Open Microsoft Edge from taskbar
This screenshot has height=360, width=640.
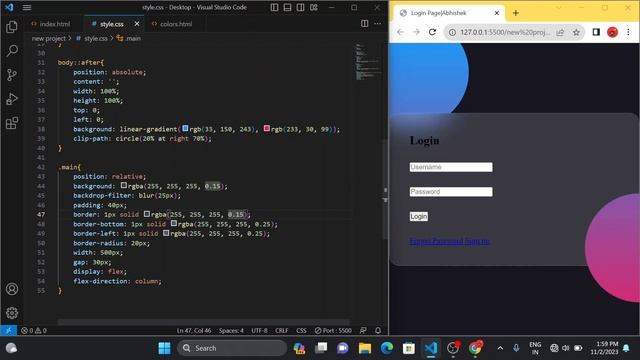coord(387,348)
